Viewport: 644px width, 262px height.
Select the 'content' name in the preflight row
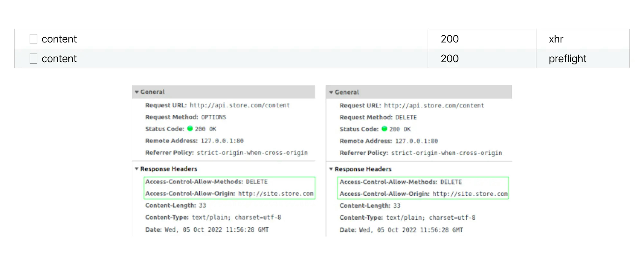click(x=59, y=59)
